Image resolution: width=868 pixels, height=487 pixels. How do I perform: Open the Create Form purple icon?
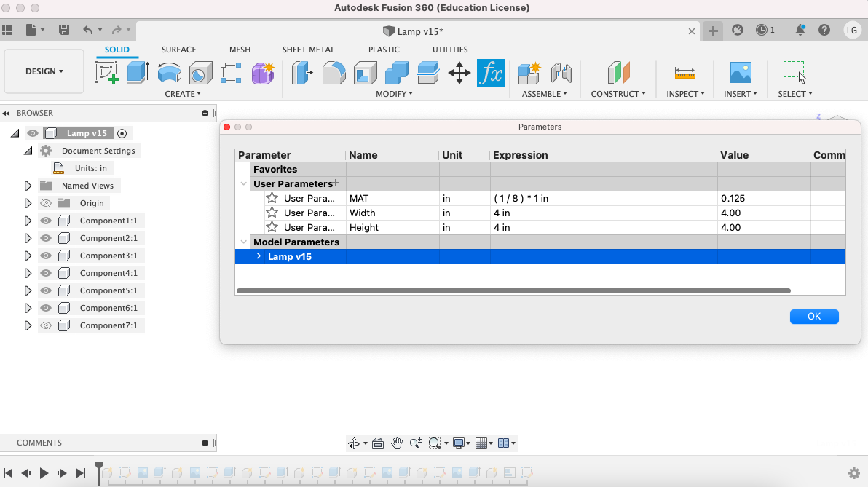tap(263, 73)
